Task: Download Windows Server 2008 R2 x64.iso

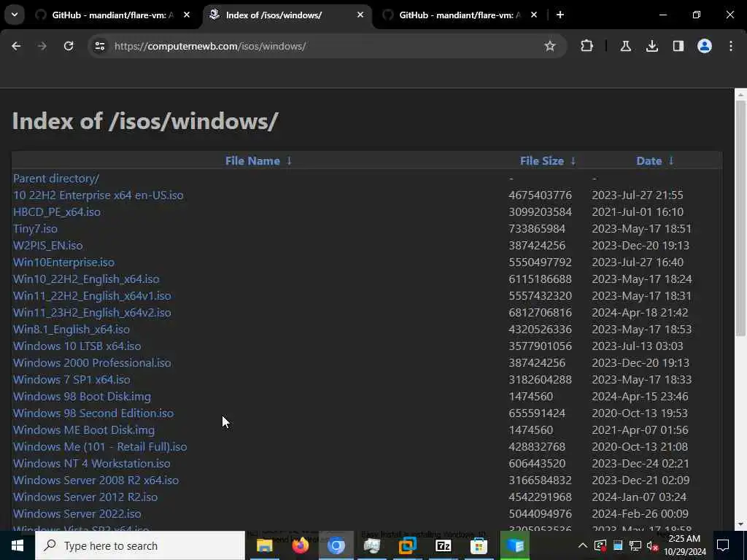Action: [96, 480]
